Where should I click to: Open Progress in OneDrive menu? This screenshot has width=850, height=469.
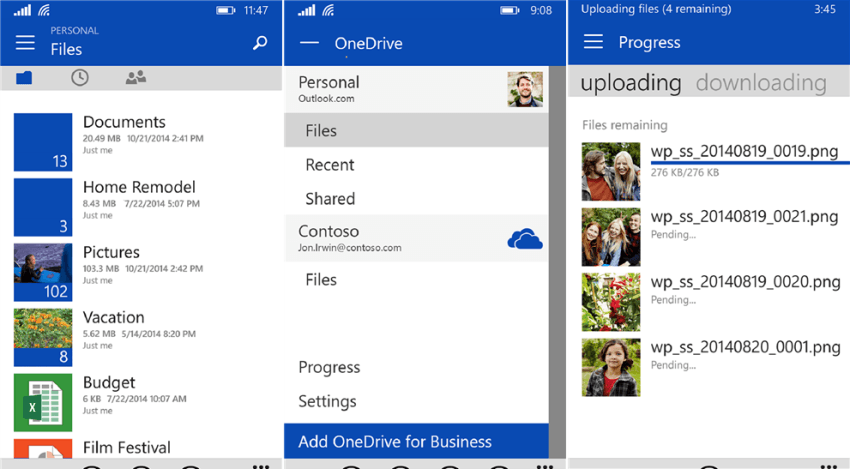pyautogui.click(x=329, y=368)
